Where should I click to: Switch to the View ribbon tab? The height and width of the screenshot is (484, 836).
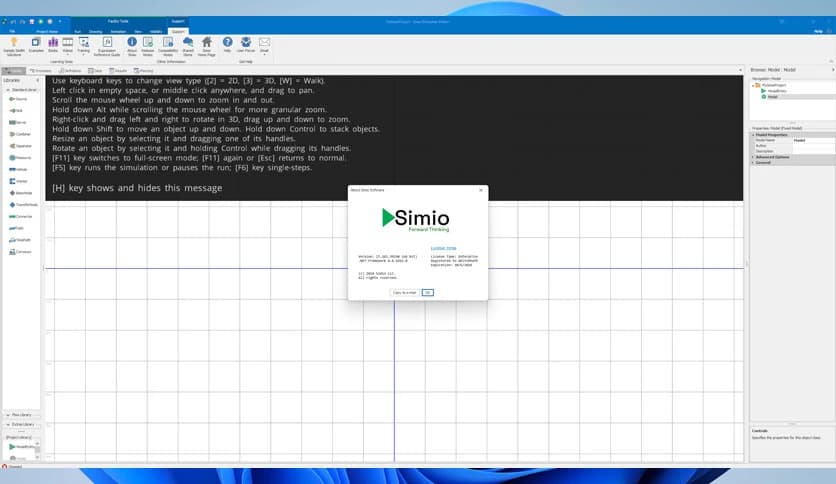[x=138, y=31]
